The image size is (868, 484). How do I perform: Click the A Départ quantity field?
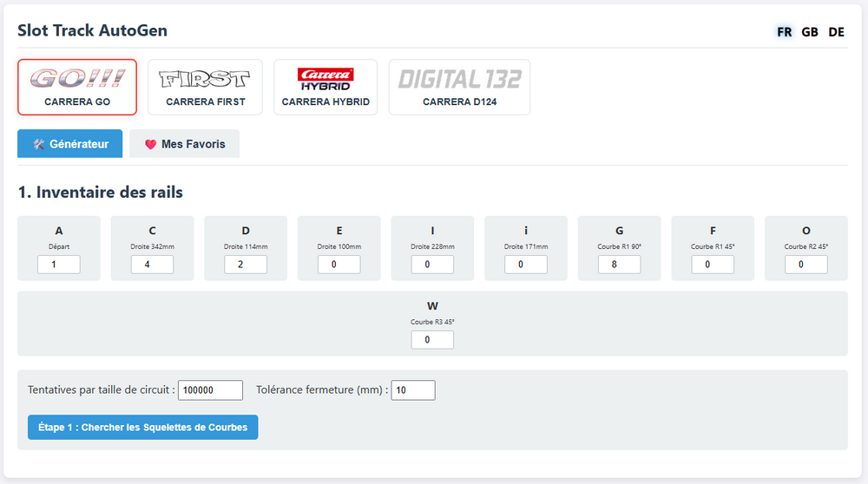pos(59,265)
